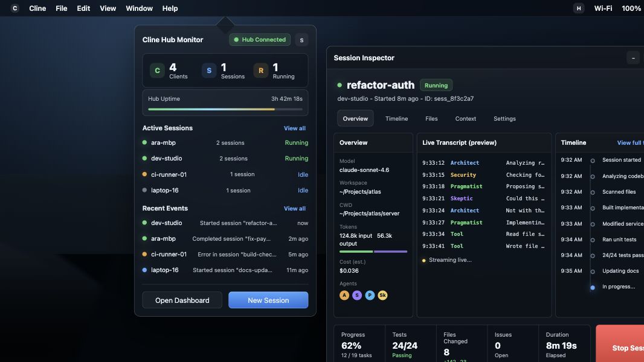The image size is (644, 362).
Task: Open the 9:33:21 Skeptic transcript line
Action: (x=484, y=198)
